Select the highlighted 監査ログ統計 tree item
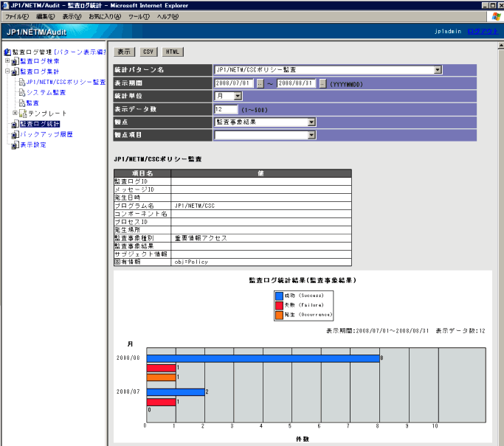 [40, 124]
